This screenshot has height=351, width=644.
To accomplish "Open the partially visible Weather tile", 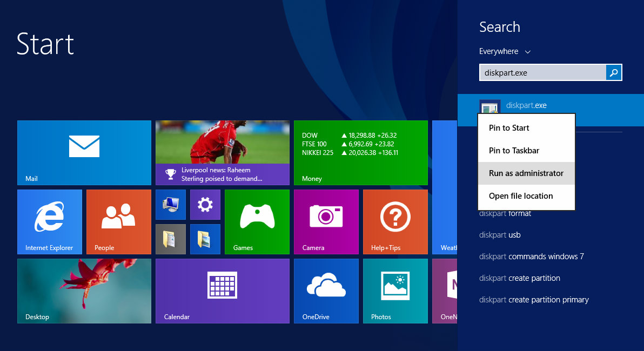I will (445, 187).
